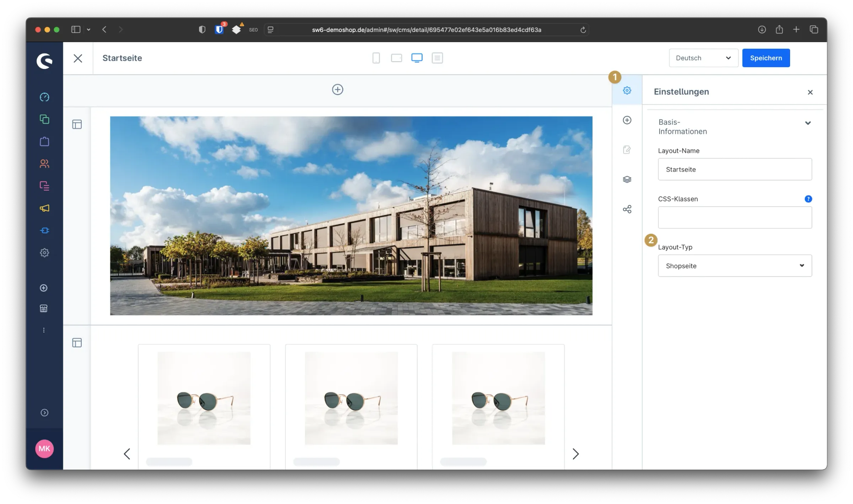Open the Catalogues icon in sidebar

[44, 119]
